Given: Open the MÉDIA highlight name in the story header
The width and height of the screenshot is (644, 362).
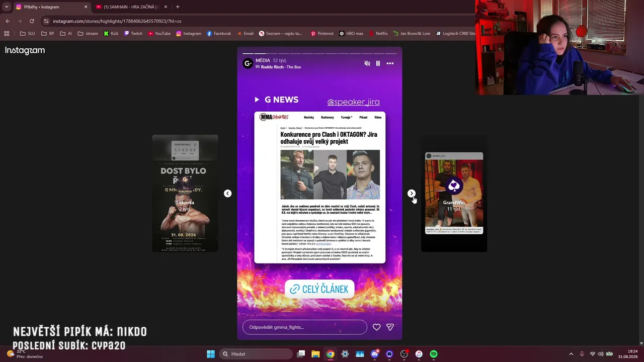Looking at the screenshot, I should pos(263,60).
